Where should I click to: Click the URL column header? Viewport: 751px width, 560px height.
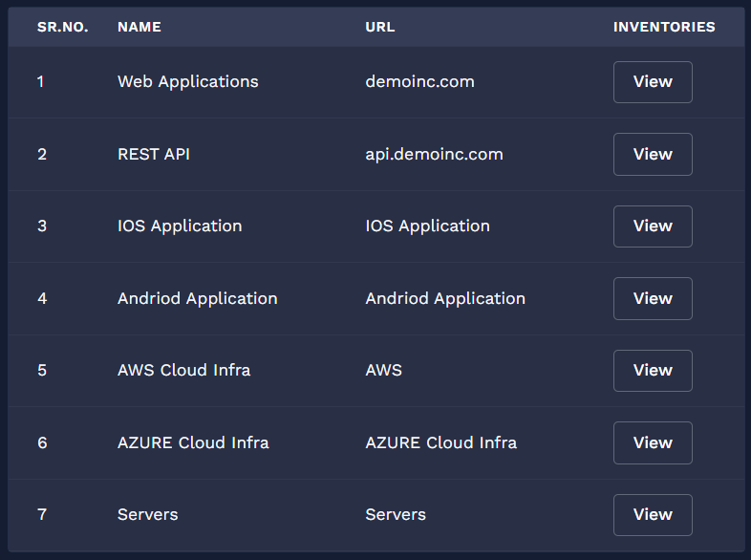point(379,27)
